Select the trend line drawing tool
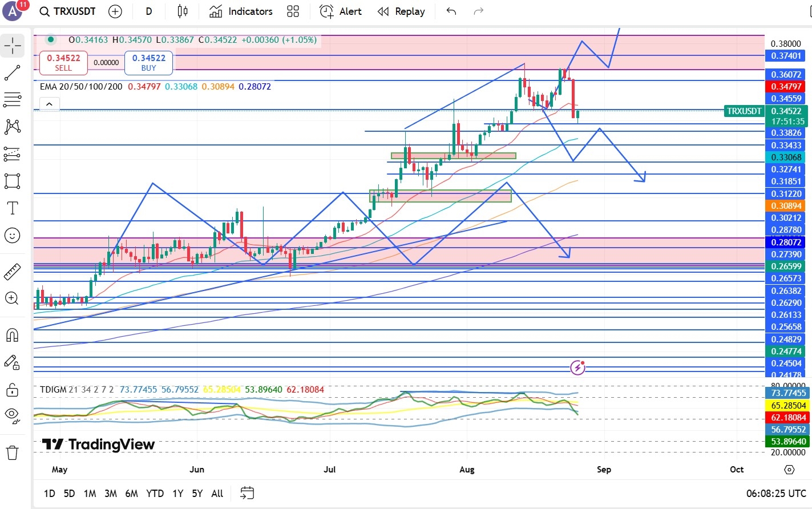Viewport: 812px width, 509px height. click(x=13, y=73)
